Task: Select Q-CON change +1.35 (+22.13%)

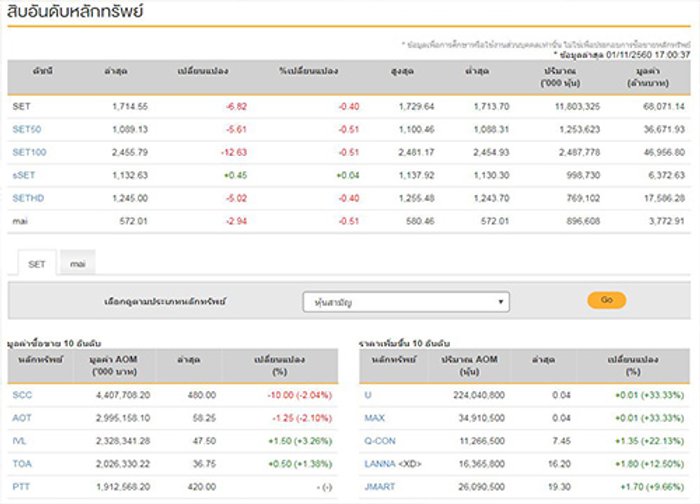Action: click(x=650, y=441)
